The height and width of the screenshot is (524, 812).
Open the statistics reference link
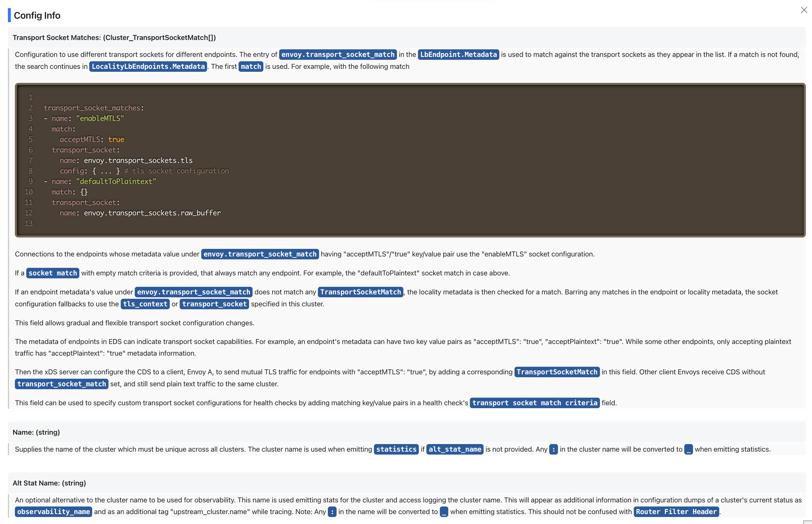396,449
